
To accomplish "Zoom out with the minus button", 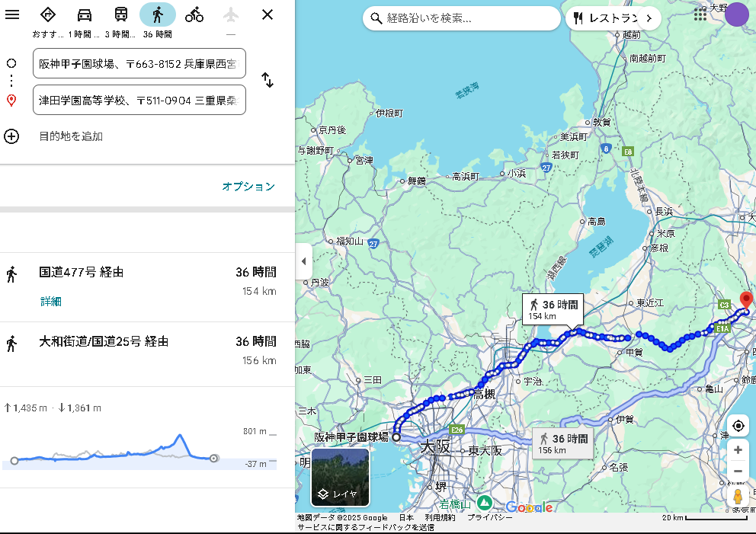I will (738, 471).
